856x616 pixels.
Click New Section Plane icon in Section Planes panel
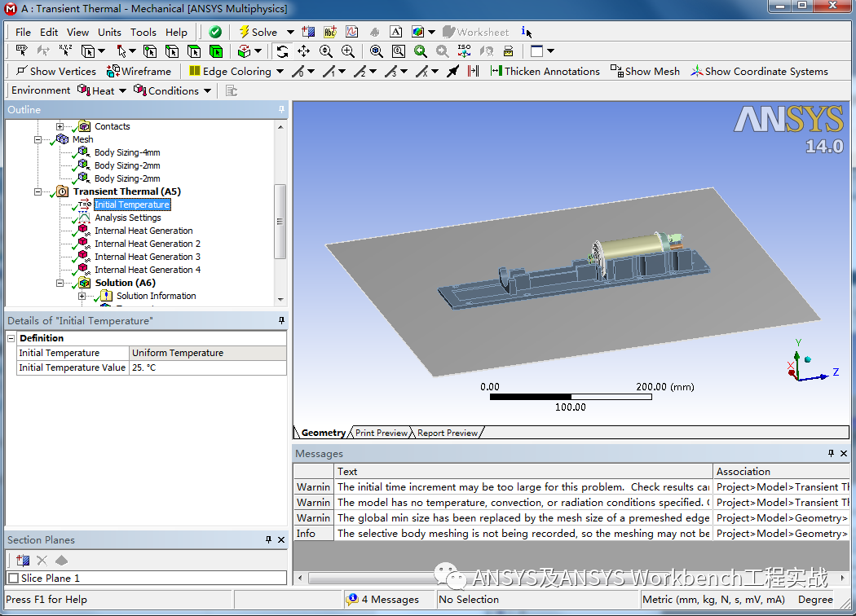(x=23, y=561)
